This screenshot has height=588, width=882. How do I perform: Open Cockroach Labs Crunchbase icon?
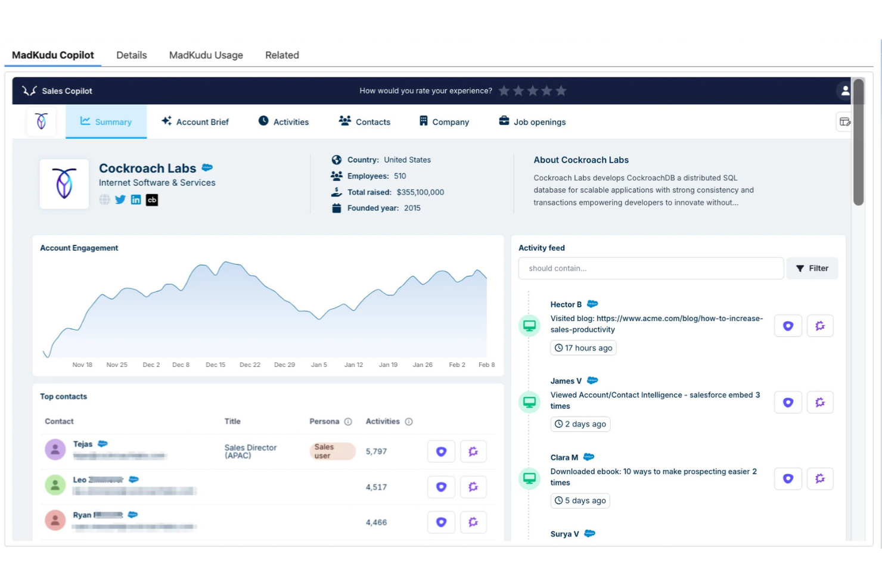pos(152,200)
